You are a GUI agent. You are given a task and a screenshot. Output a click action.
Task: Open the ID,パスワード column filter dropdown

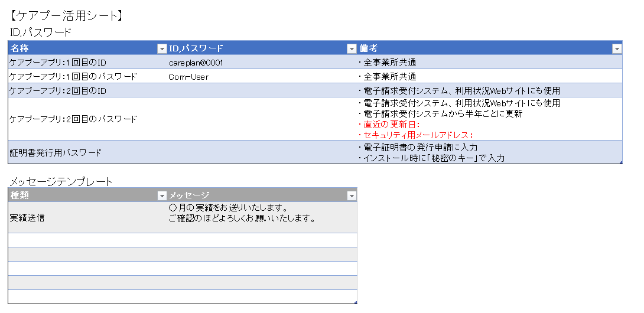click(352, 48)
